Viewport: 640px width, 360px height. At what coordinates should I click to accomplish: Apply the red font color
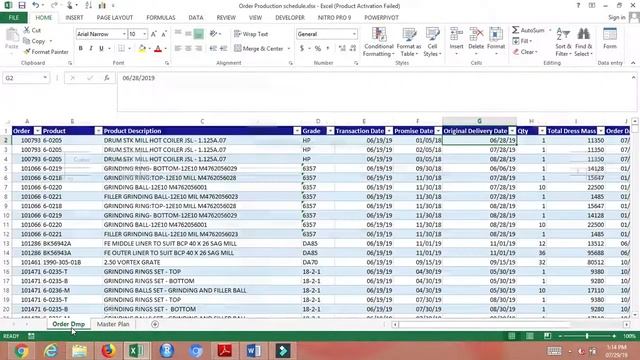[x=158, y=49]
